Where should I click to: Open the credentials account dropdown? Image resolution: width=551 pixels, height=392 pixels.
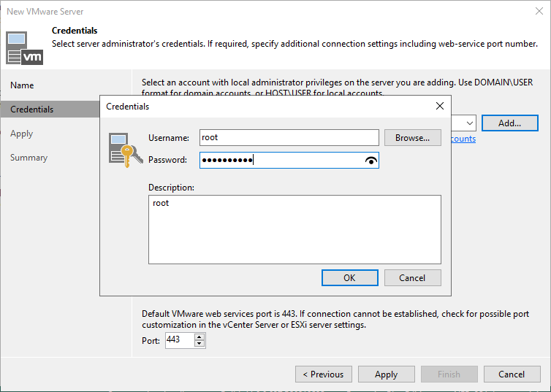tap(469, 123)
